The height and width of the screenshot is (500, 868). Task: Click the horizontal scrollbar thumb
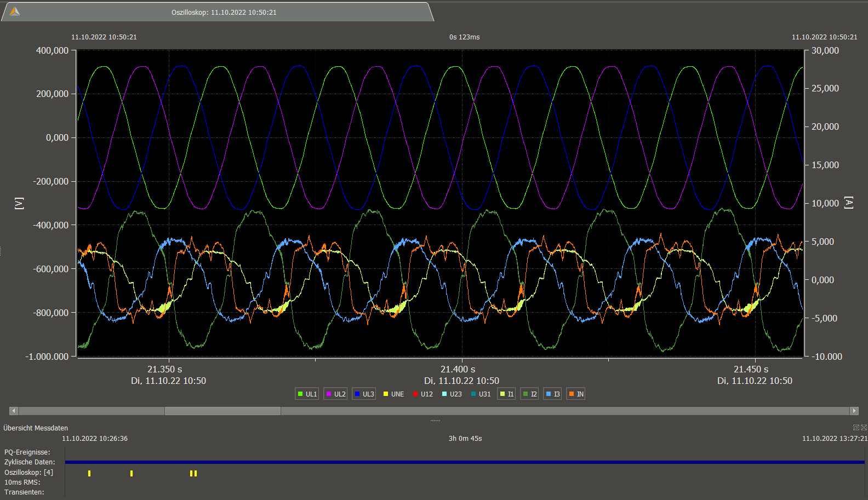click(x=222, y=411)
